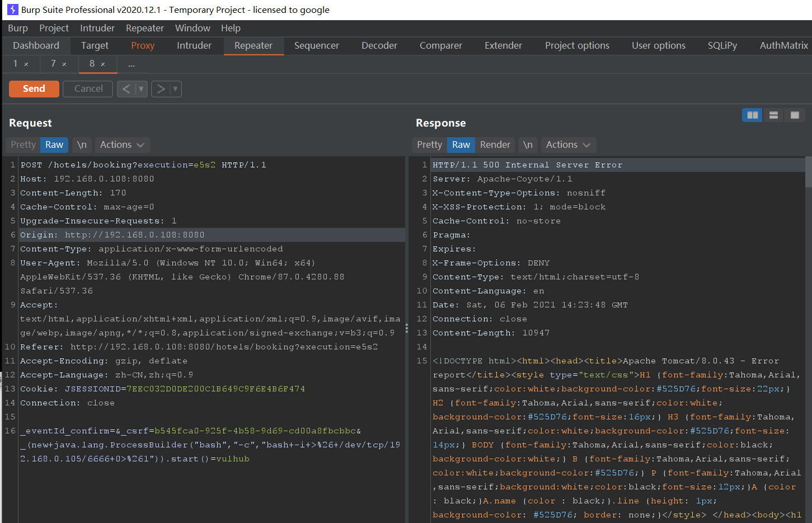Open the Project options tab
This screenshot has width=812, height=523.
click(577, 45)
